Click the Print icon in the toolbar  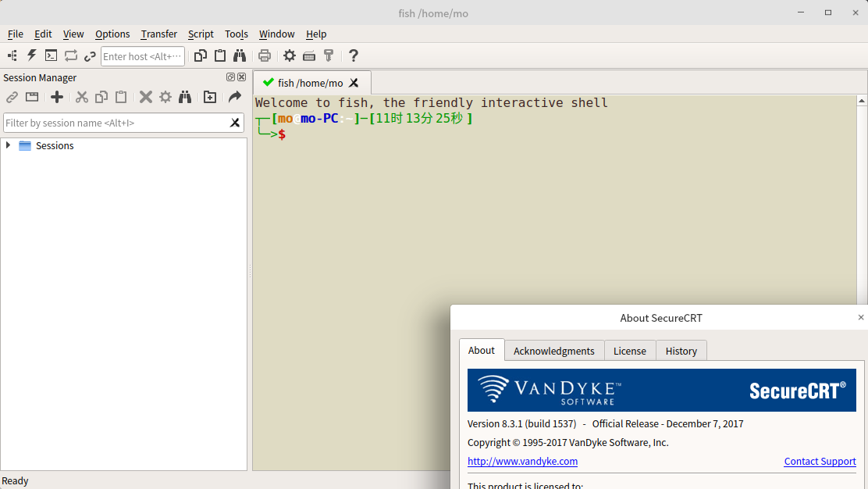(x=265, y=55)
